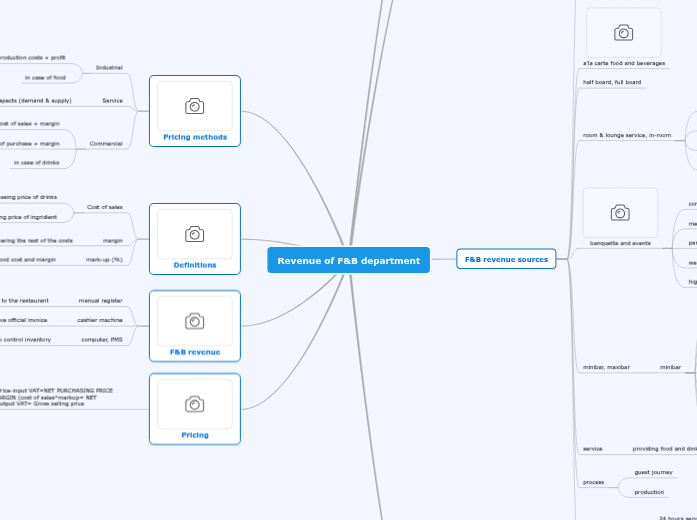Select the central Revenue of F&B department node
Image resolution: width=697 pixels, height=520 pixels.
(348, 260)
